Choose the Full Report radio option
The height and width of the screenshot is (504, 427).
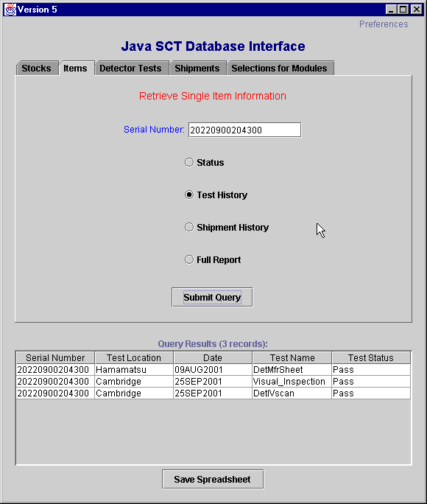[189, 259]
